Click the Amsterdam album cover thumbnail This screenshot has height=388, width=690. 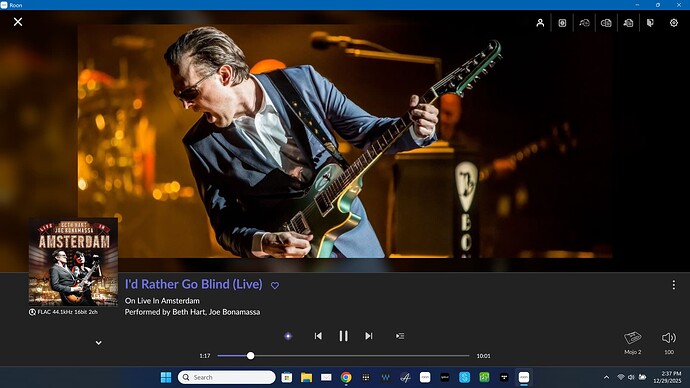pyautogui.click(x=73, y=262)
